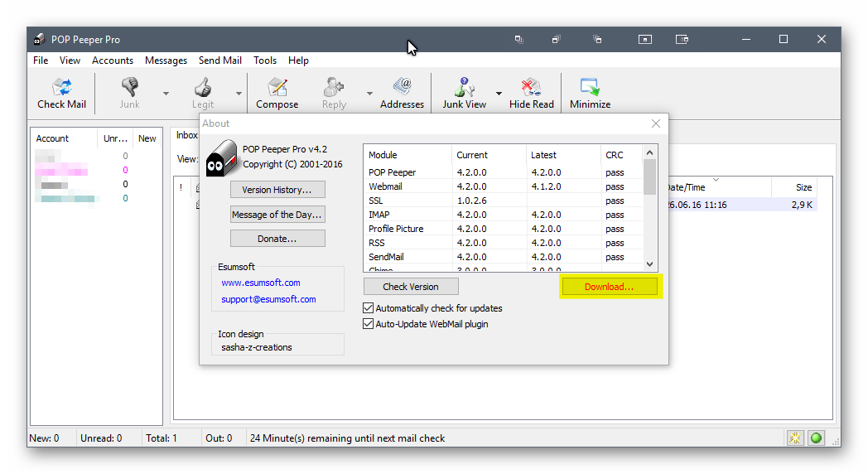Select the Profile Picture module row
The width and height of the screenshot is (868, 474).
(503, 229)
